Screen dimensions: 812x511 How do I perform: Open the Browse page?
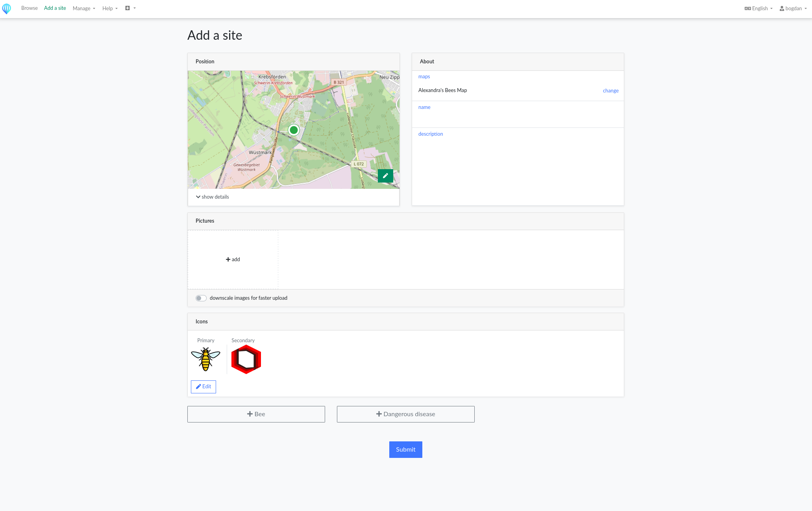pyautogui.click(x=30, y=8)
